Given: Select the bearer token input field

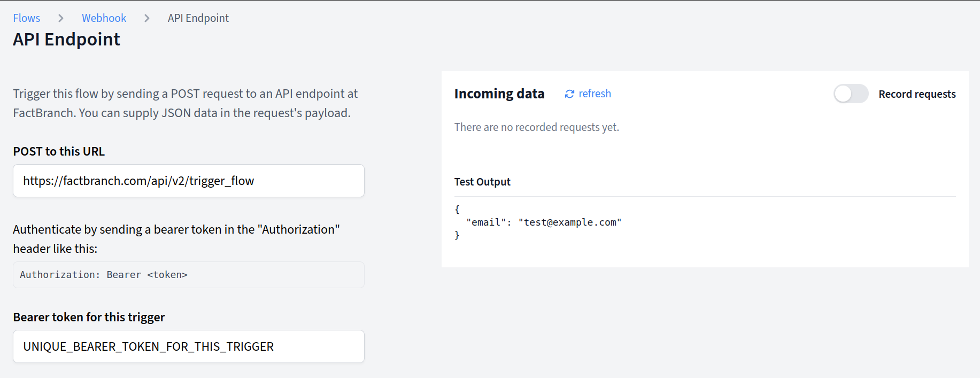Looking at the screenshot, I should pyautogui.click(x=189, y=346).
